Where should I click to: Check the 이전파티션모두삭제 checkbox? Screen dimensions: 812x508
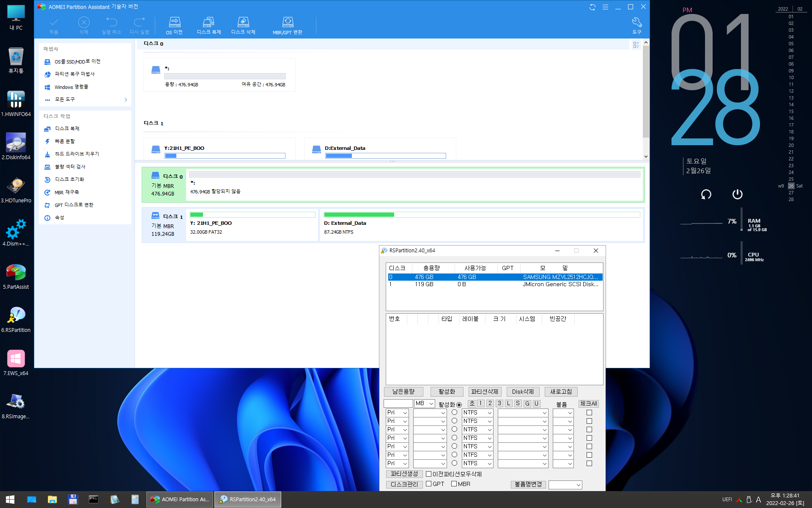pyautogui.click(x=428, y=474)
